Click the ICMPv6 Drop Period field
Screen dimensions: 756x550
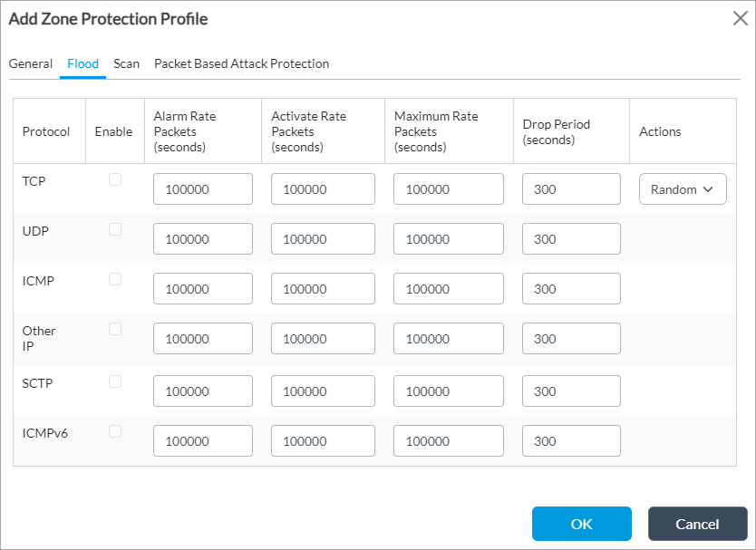click(570, 440)
